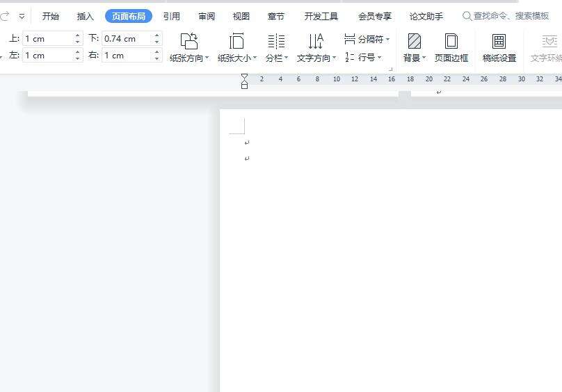Open the 纸张方向 page orientation icon
This screenshot has width=562, height=392.
point(188,42)
